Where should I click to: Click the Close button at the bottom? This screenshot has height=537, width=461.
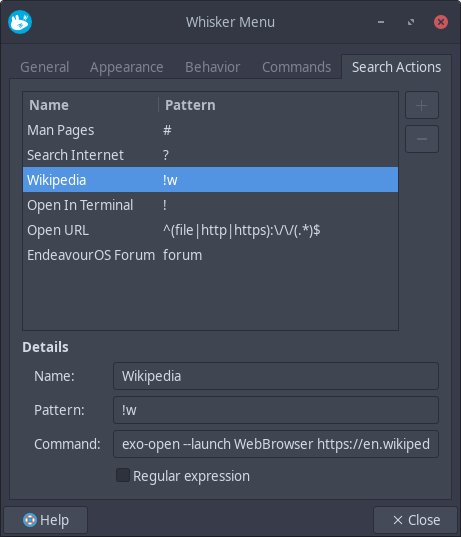415,520
